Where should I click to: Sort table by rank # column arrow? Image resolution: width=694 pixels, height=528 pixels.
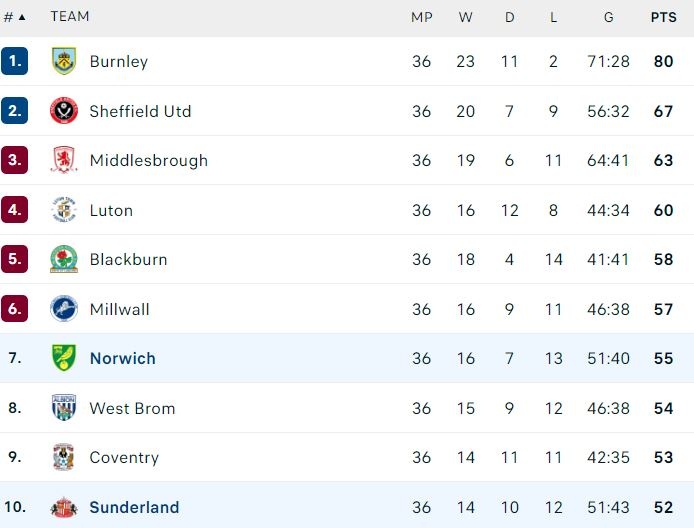22,17
